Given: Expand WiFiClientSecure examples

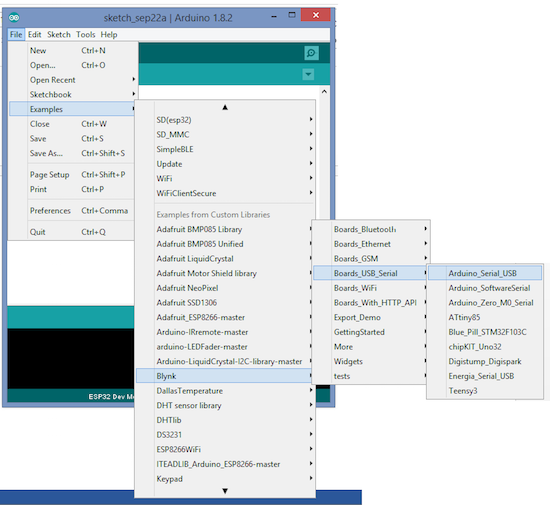Looking at the screenshot, I should point(225,193).
